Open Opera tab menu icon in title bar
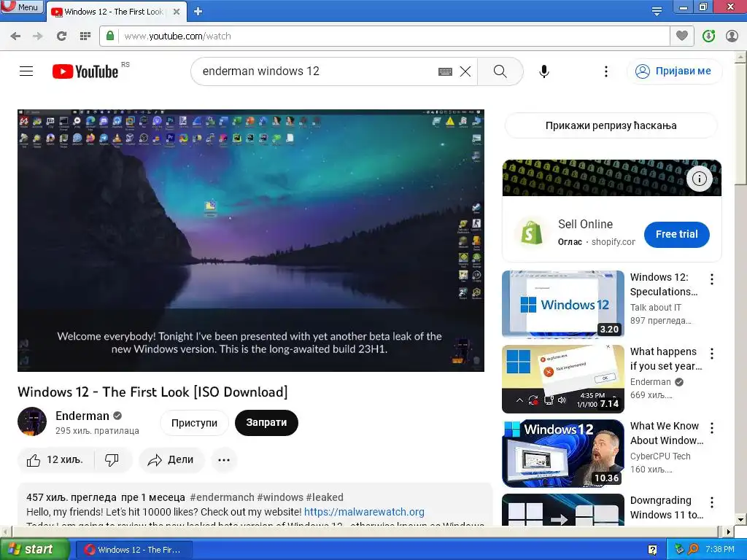 tap(657, 12)
